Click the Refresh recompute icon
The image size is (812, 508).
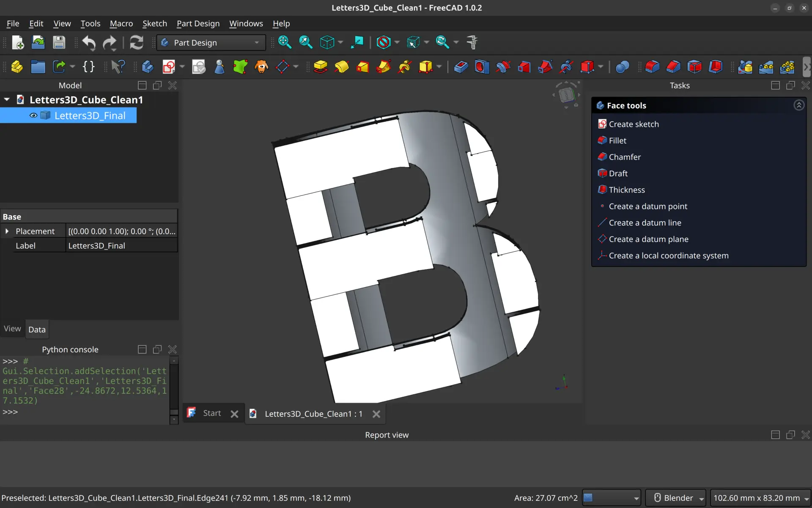[136, 42]
